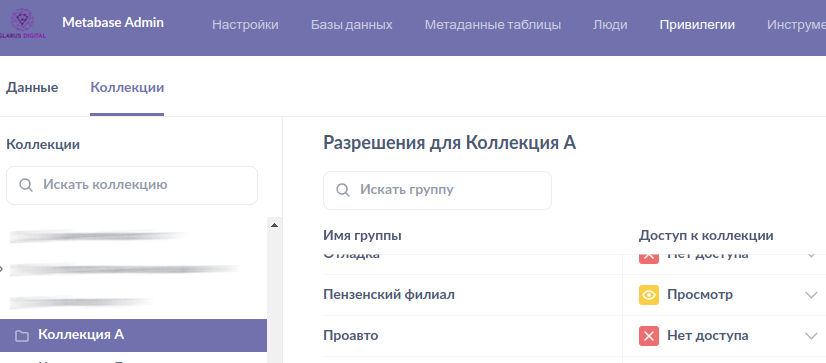Open access dropdown chevron for Проавто
The image size is (826, 363).
[811, 336]
